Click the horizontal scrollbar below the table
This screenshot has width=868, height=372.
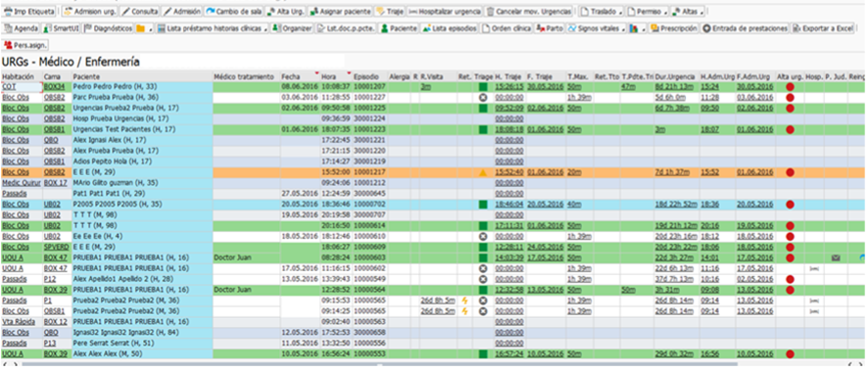(x=379, y=365)
